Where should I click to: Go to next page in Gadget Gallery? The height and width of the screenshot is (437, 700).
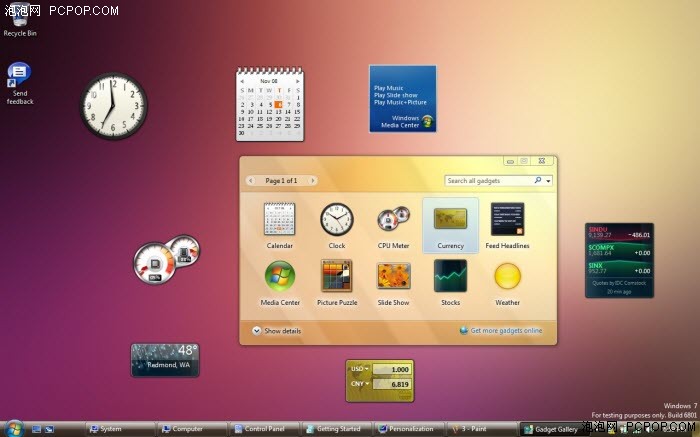[x=312, y=180]
